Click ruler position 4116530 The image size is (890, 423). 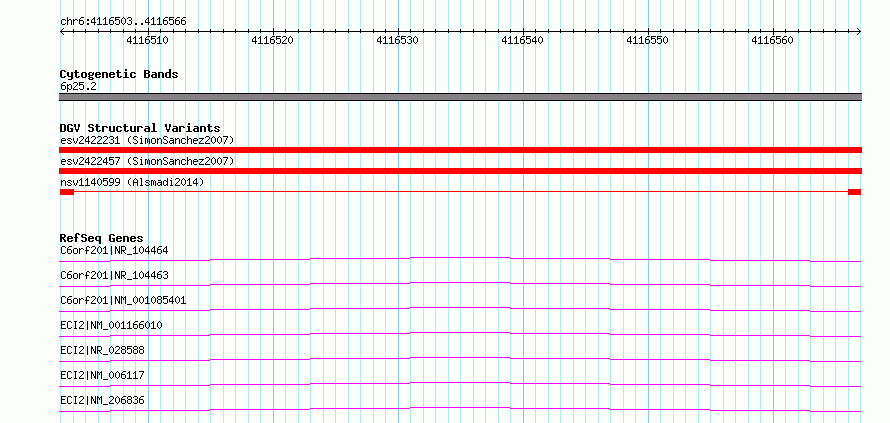pyautogui.click(x=397, y=40)
